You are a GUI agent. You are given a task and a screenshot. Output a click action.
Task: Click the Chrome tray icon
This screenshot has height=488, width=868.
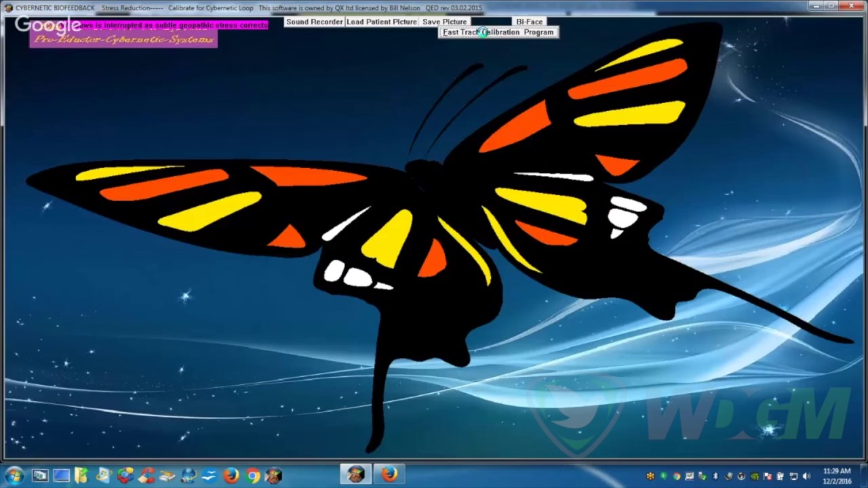(677, 476)
